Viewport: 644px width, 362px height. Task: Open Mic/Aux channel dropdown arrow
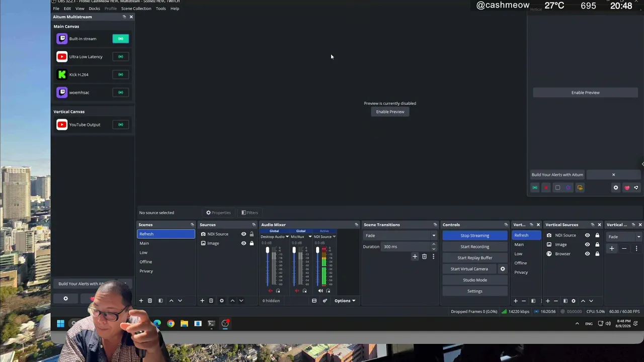[x=310, y=237]
